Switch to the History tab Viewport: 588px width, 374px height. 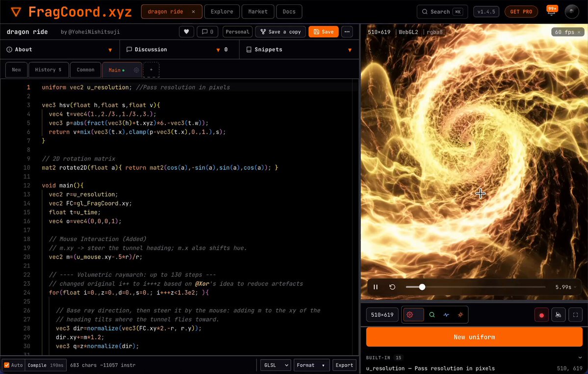[x=48, y=70]
